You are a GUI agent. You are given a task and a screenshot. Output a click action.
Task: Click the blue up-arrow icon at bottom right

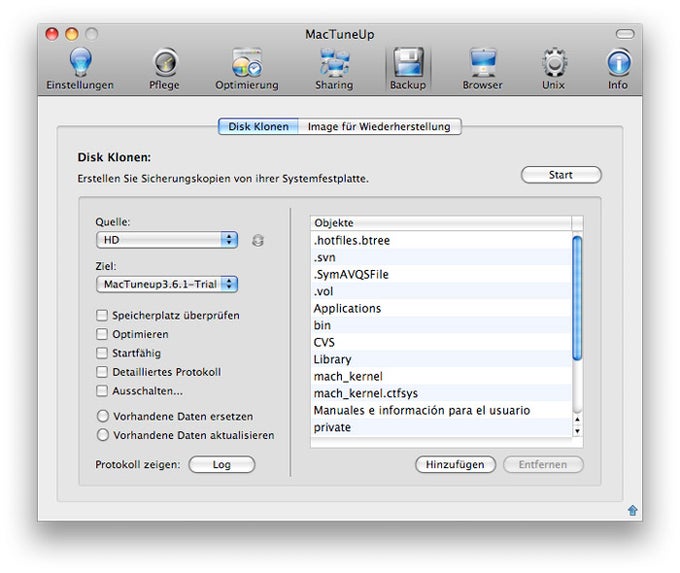(632, 510)
